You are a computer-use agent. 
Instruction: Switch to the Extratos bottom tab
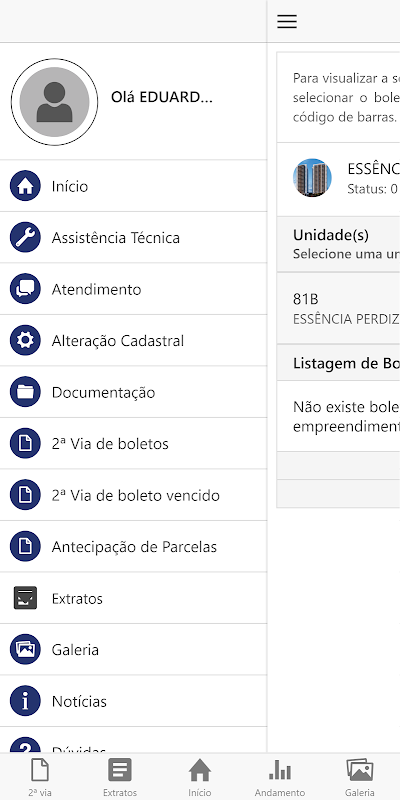point(120,777)
